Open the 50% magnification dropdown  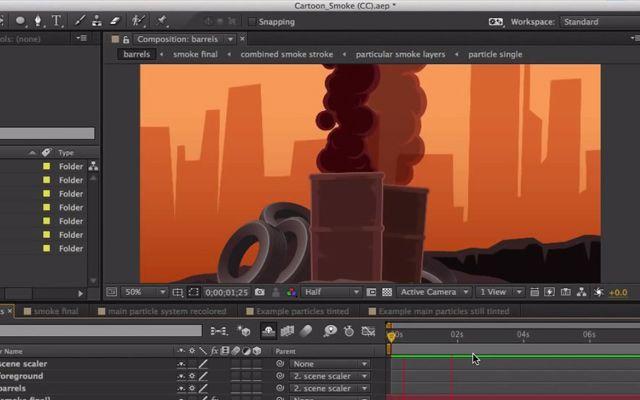[145, 292]
